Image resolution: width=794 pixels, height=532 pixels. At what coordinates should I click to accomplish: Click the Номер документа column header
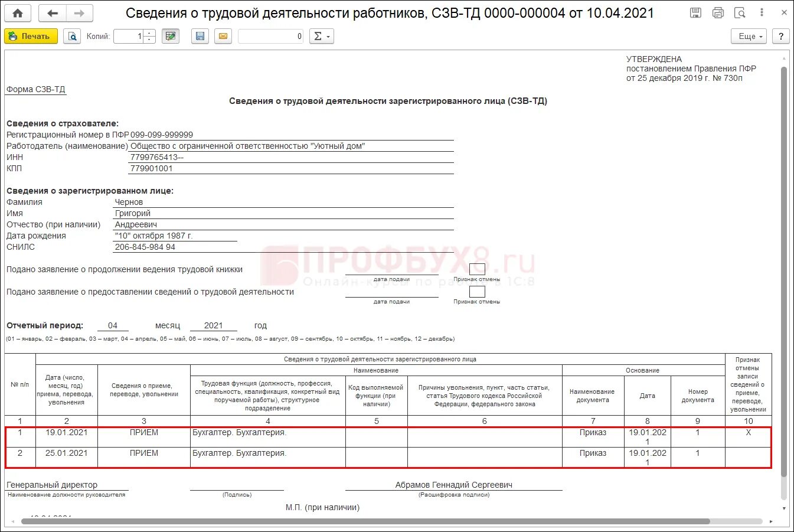pyautogui.click(x=698, y=396)
